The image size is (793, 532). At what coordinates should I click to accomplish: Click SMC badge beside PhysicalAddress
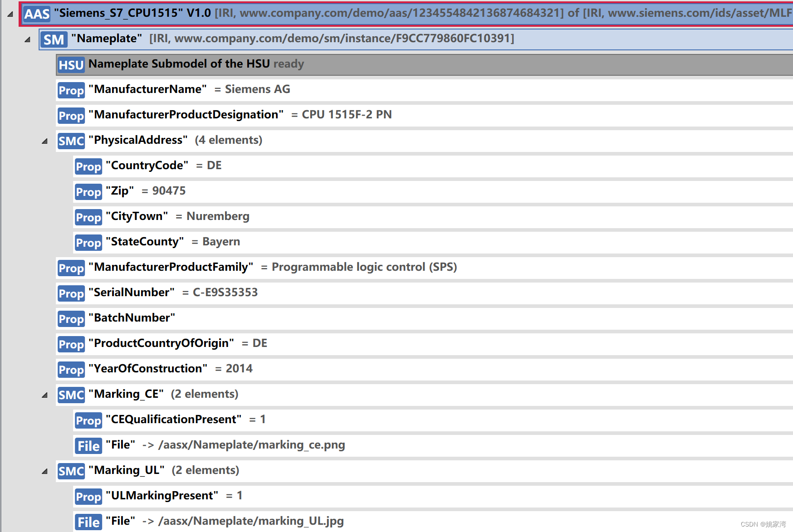click(71, 141)
